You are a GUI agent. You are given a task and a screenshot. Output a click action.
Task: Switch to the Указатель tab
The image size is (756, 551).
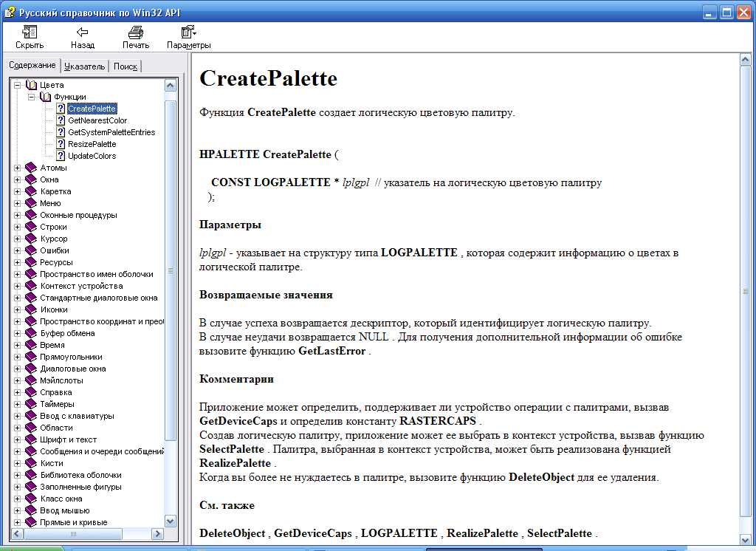[84, 66]
